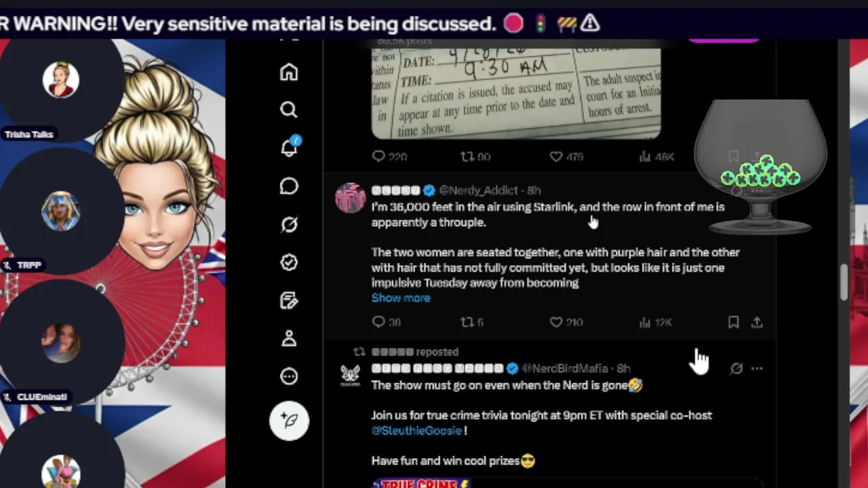Screen dimensions: 868x488
Task: Open @Nerdy_Addict profile handle
Action: 479,190
